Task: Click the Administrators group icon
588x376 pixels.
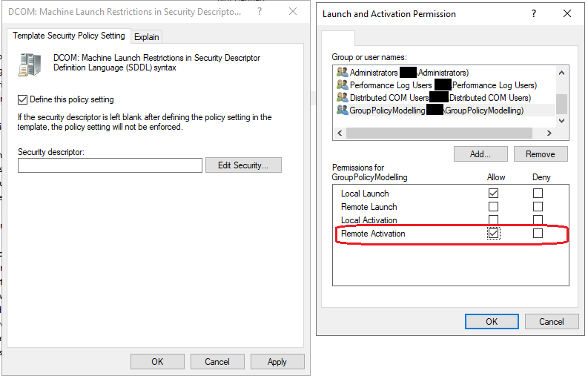Action: click(342, 73)
